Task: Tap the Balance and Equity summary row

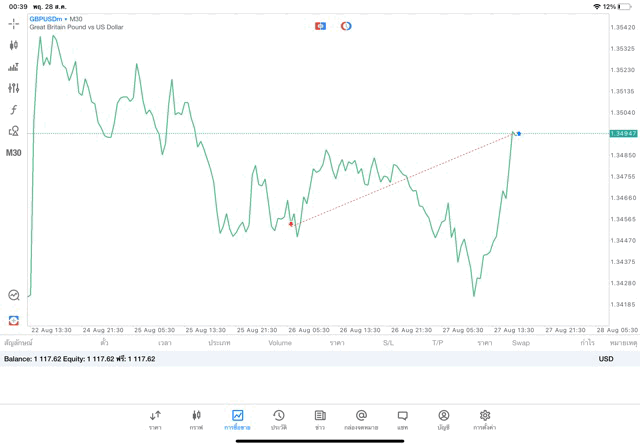Action: (80, 358)
